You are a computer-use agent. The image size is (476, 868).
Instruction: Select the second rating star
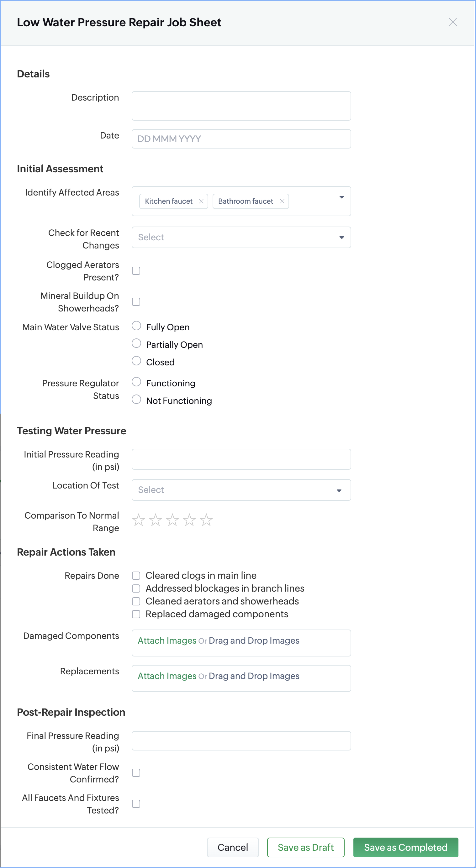tap(156, 520)
